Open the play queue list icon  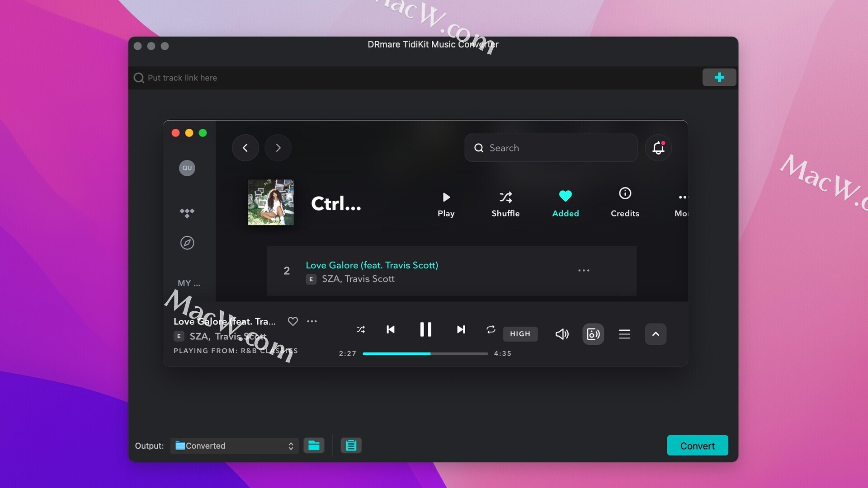click(624, 334)
